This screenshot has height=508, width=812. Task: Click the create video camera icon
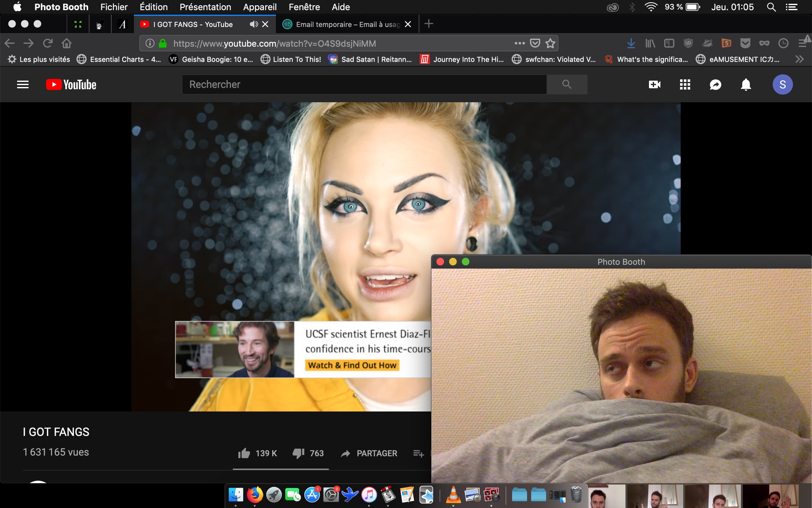(x=655, y=84)
